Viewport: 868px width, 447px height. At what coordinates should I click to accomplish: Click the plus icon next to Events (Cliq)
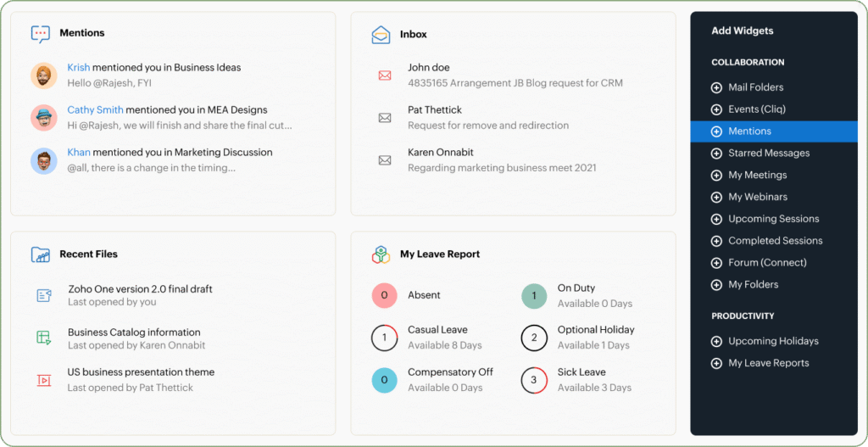pos(716,109)
